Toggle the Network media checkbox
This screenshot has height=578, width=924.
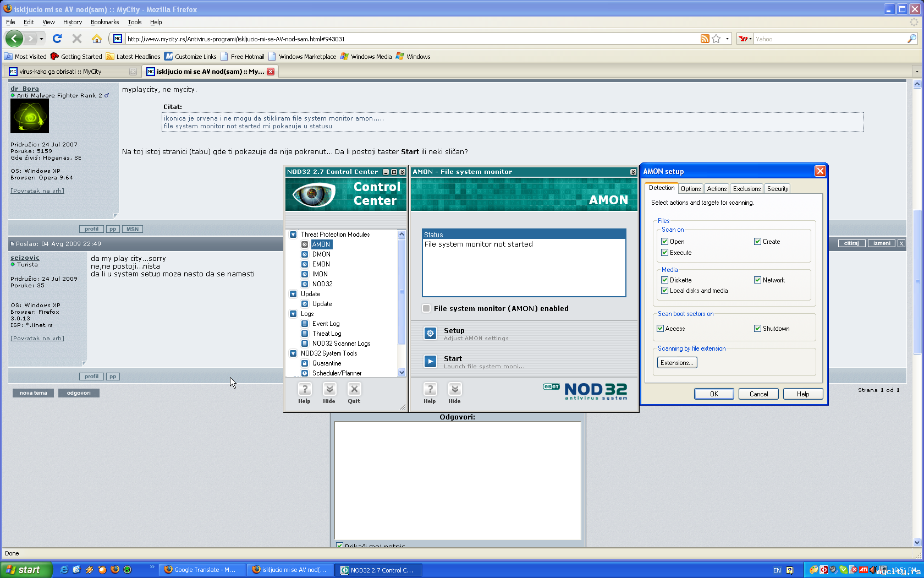pyautogui.click(x=757, y=280)
